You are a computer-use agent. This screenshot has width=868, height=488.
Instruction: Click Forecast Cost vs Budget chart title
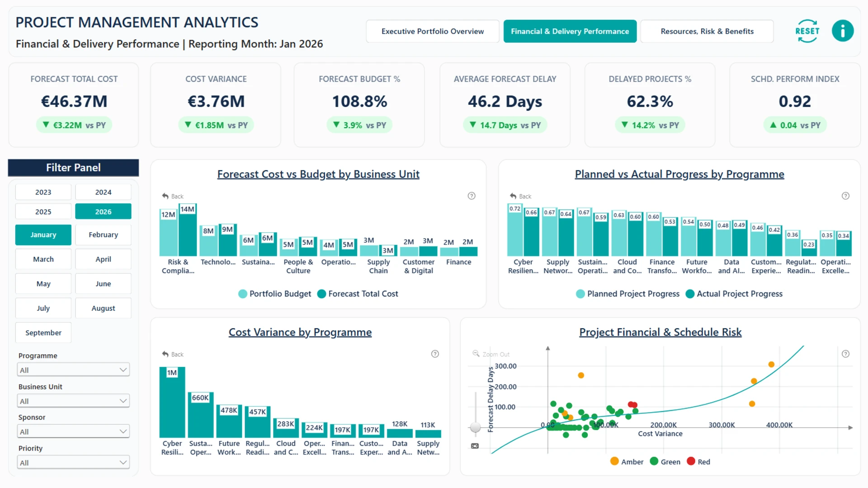318,174
